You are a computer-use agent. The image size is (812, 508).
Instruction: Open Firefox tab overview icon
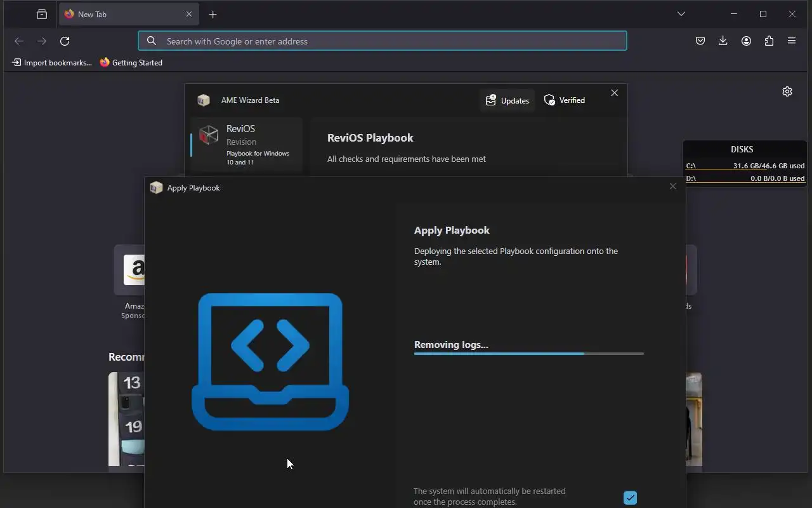42,14
